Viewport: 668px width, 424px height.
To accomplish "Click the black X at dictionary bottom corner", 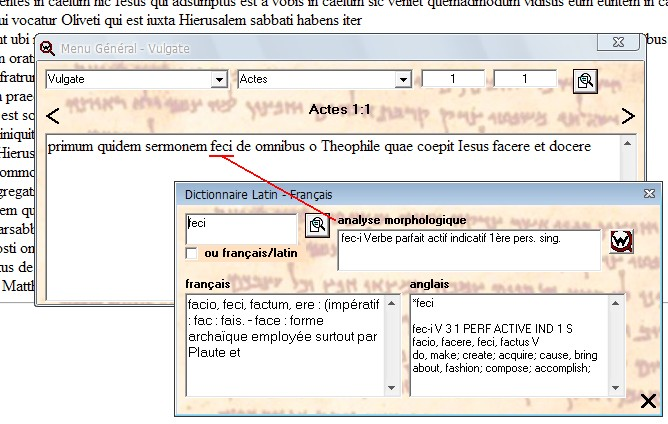I will coord(648,401).
